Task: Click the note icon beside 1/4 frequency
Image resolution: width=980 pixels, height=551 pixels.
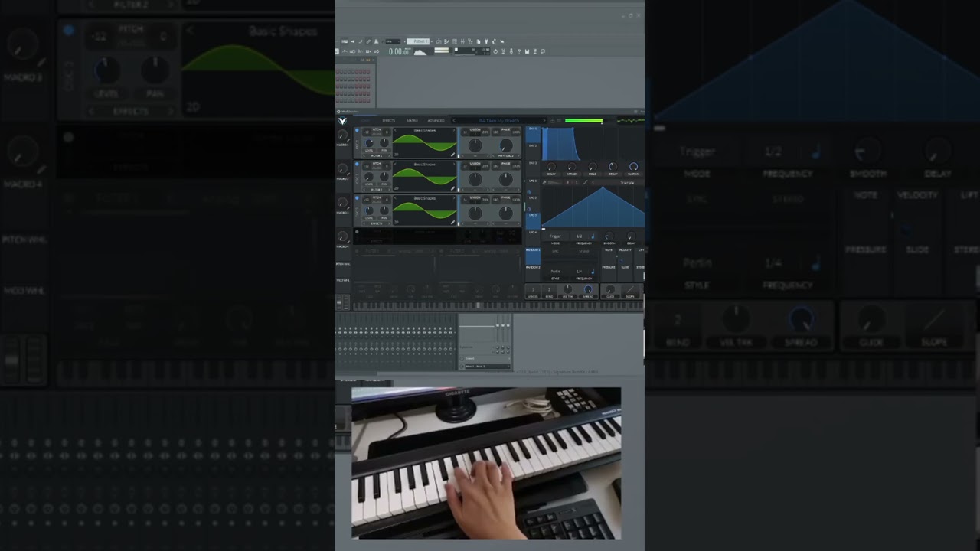Action: coord(593,272)
